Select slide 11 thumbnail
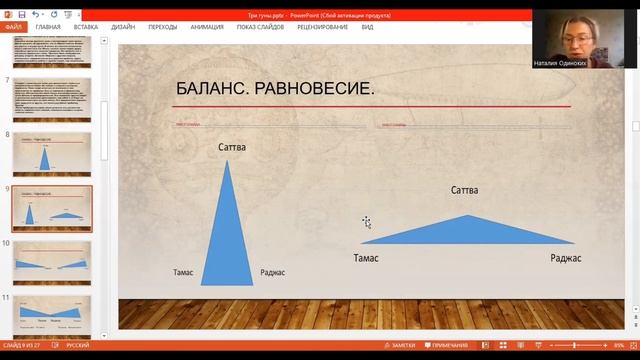Image resolution: width=640 pixels, height=360 pixels. (x=52, y=317)
